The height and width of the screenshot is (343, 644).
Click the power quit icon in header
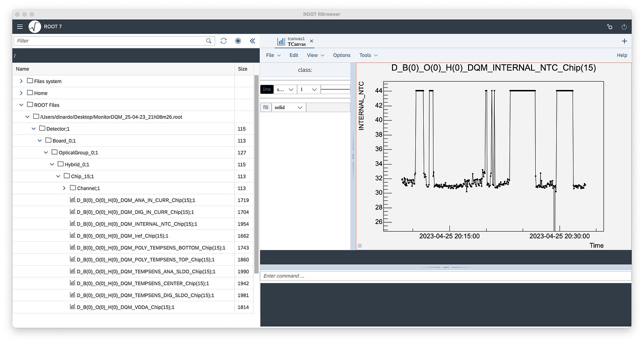pos(624,27)
